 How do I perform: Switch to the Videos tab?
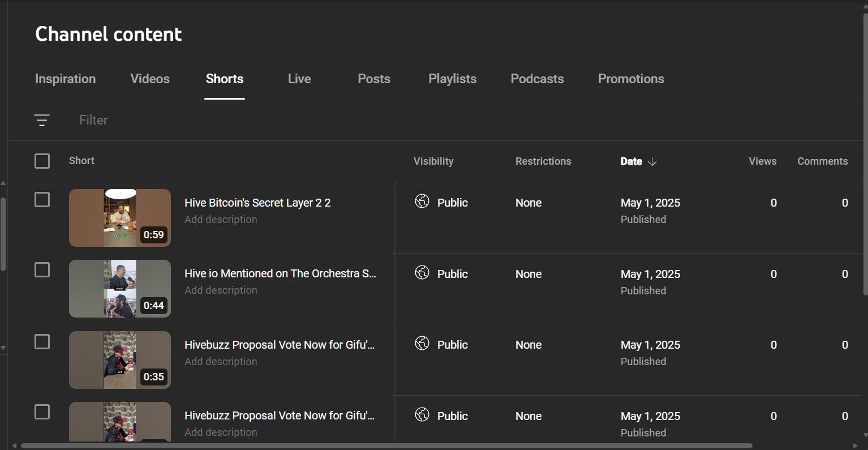(150, 79)
